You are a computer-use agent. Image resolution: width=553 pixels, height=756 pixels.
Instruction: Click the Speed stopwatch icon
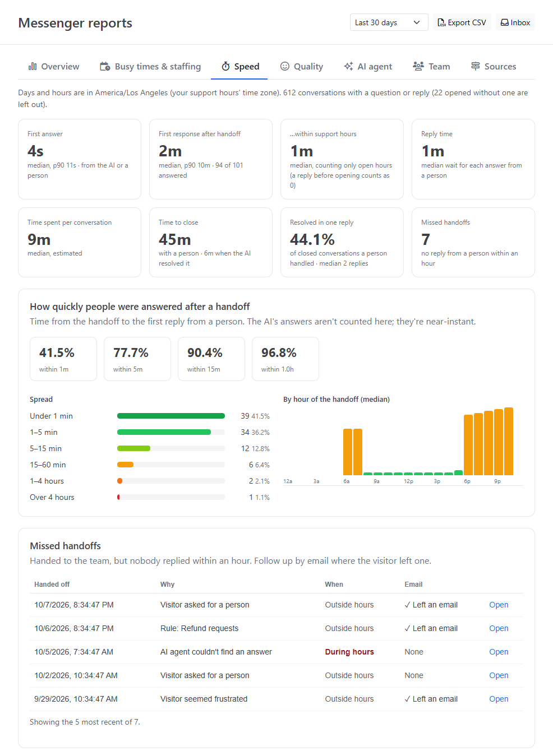(225, 66)
